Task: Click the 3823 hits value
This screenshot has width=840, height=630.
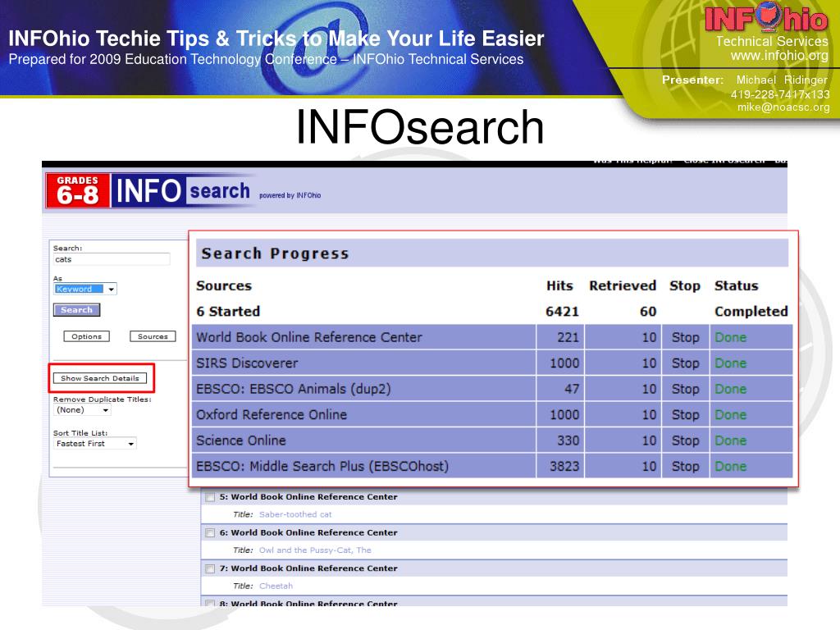Action: (564, 466)
